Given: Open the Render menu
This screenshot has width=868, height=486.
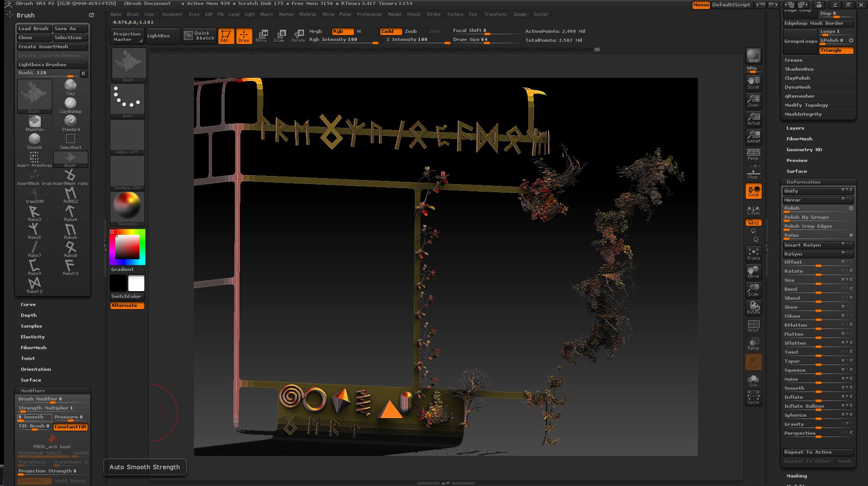Looking at the screenshot, I should pyautogui.click(x=395, y=14).
